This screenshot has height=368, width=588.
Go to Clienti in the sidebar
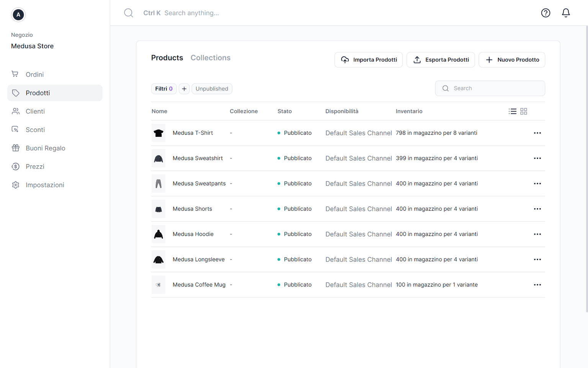(x=55, y=111)
